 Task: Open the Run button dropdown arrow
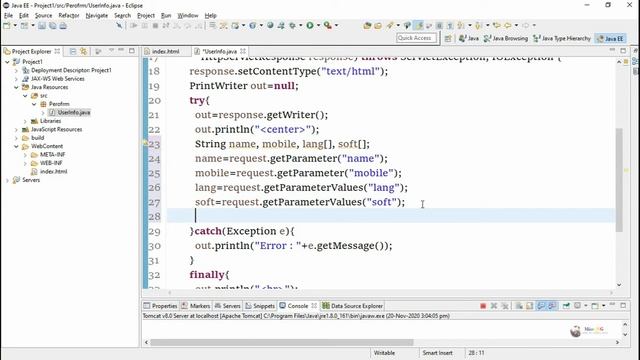pos(318,25)
